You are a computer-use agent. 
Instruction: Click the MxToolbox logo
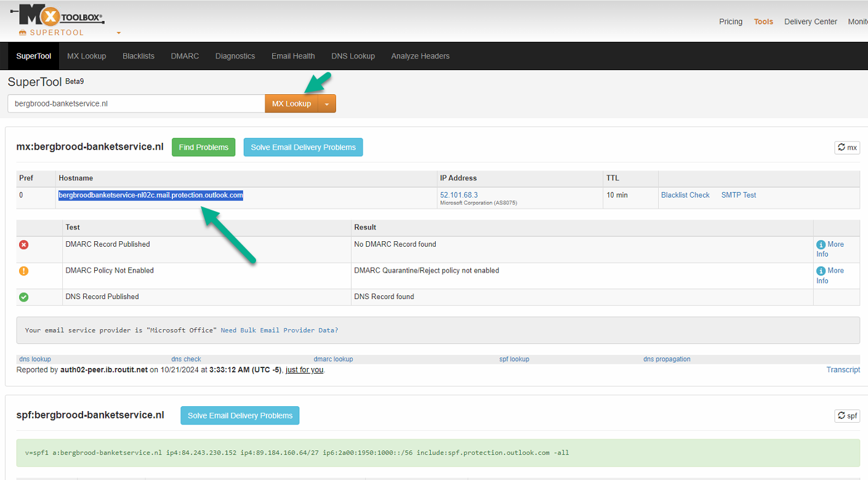(x=57, y=15)
